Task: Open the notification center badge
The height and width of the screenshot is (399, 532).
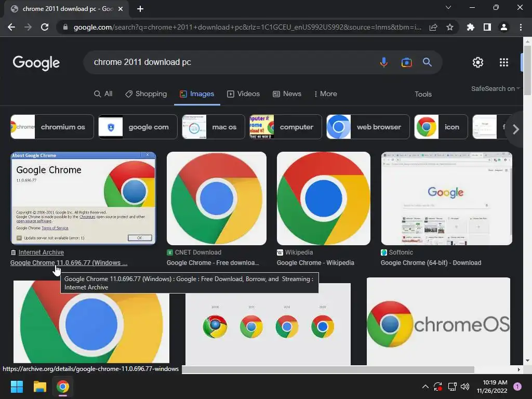Action: pyautogui.click(x=517, y=387)
